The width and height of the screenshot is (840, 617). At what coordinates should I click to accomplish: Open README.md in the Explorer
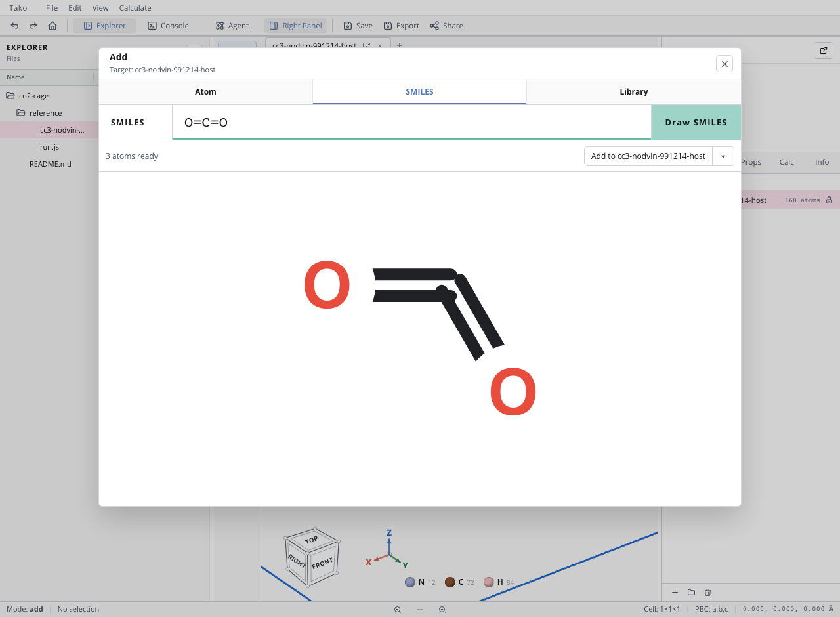[50, 164]
